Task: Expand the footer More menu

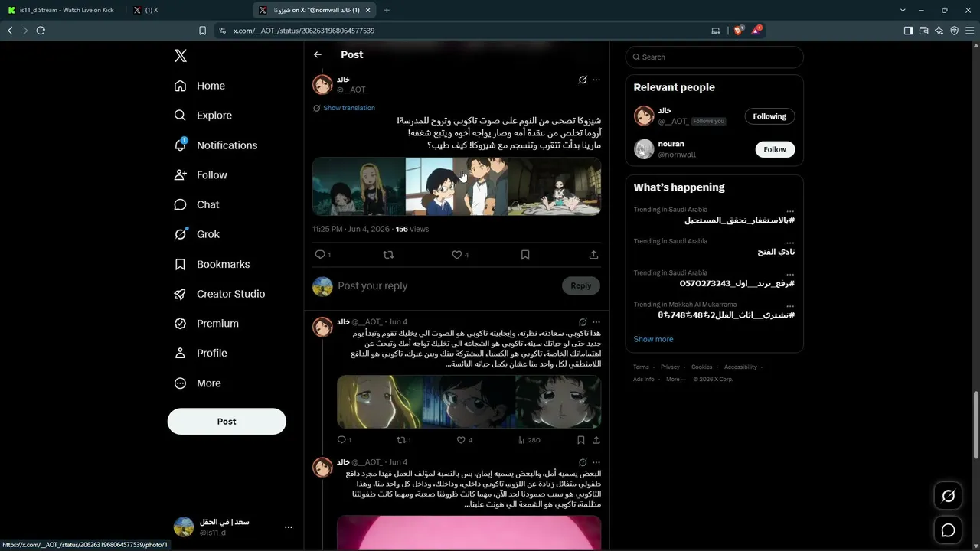Action: (x=675, y=380)
